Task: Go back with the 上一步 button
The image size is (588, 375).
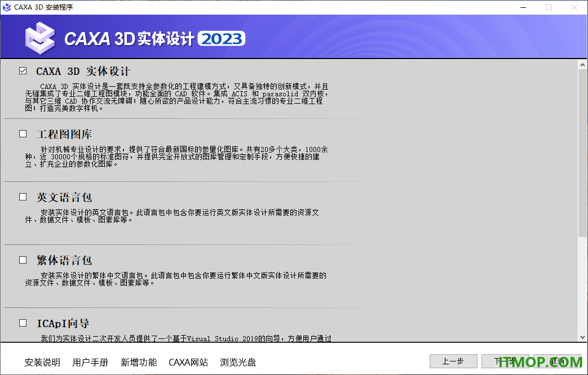Action: [453, 361]
